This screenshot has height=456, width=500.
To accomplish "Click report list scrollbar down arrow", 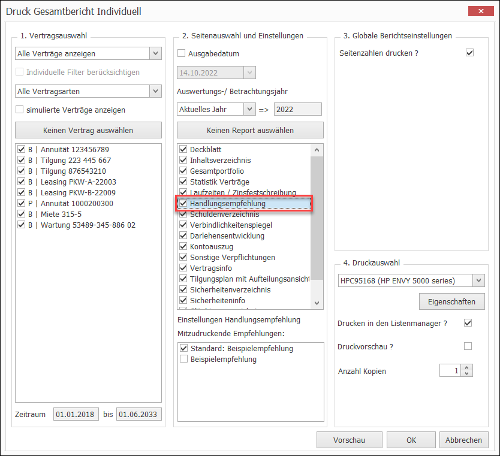I will click(x=317, y=303).
